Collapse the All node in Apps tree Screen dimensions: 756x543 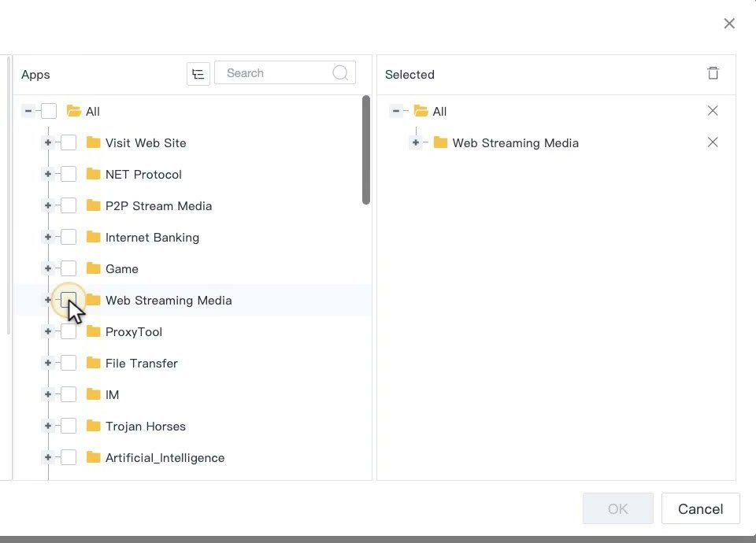pyautogui.click(x=28, y=111)
